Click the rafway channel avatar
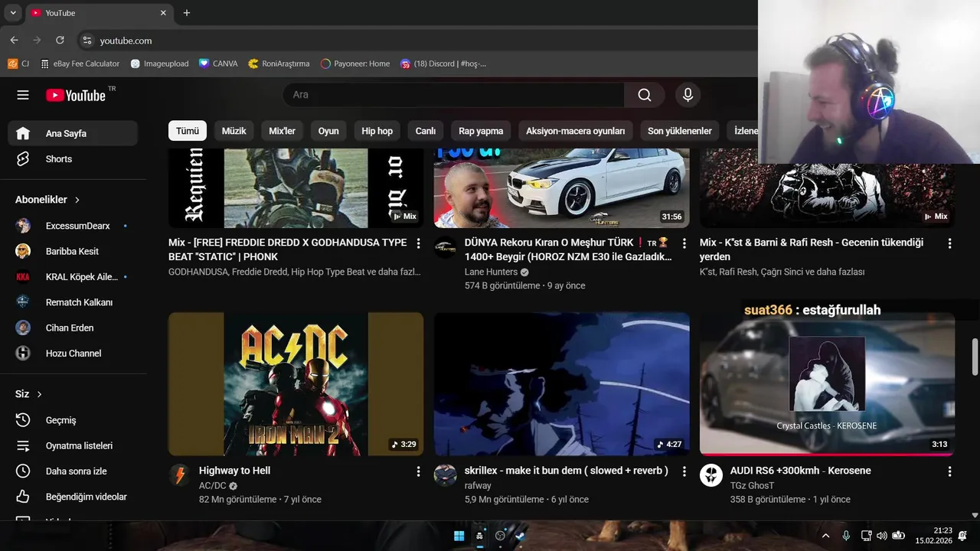The width and height of the screenshot is (980, 551). click(446, 475)
